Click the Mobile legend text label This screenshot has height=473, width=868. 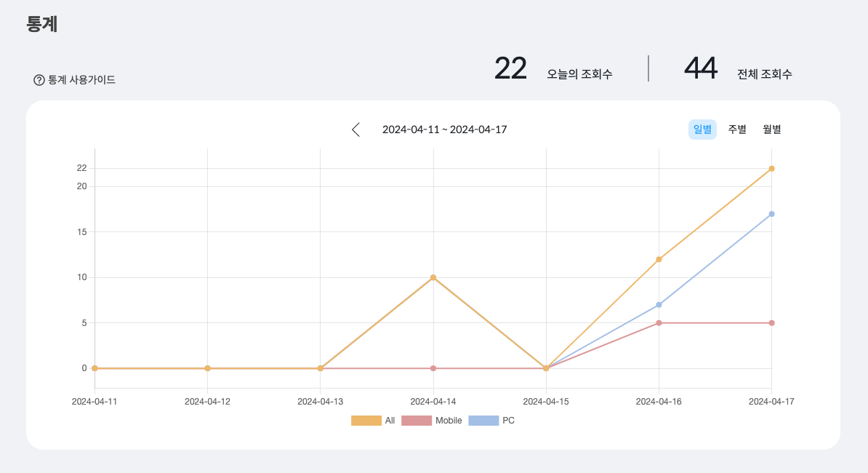pos(449,421)
